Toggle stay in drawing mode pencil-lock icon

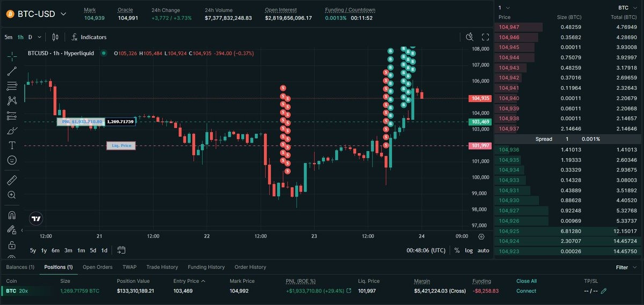pos(12,229)
